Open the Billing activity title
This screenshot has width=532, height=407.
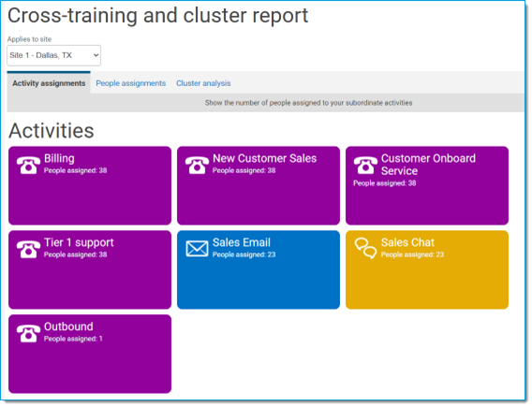(59, 159)
